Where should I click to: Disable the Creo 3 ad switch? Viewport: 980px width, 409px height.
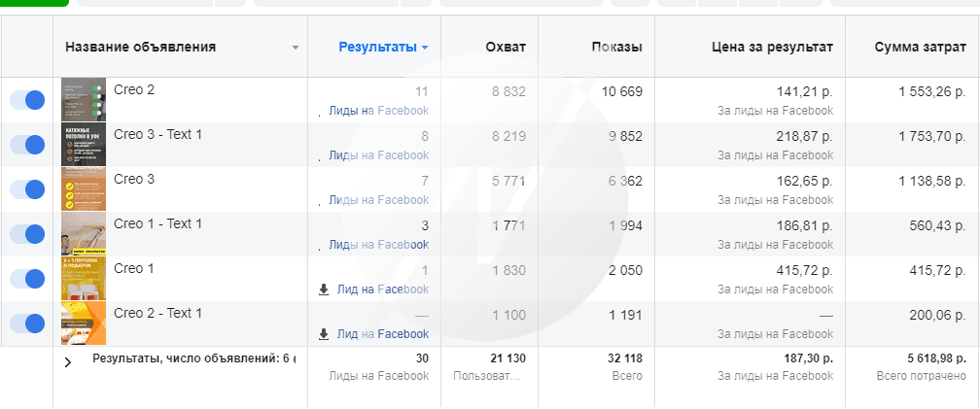coord(27,189)
